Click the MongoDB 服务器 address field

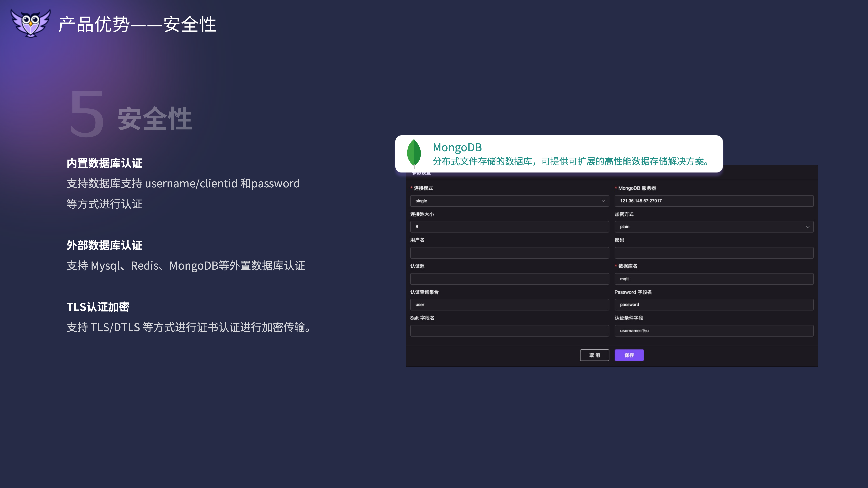tap(714, 201)
